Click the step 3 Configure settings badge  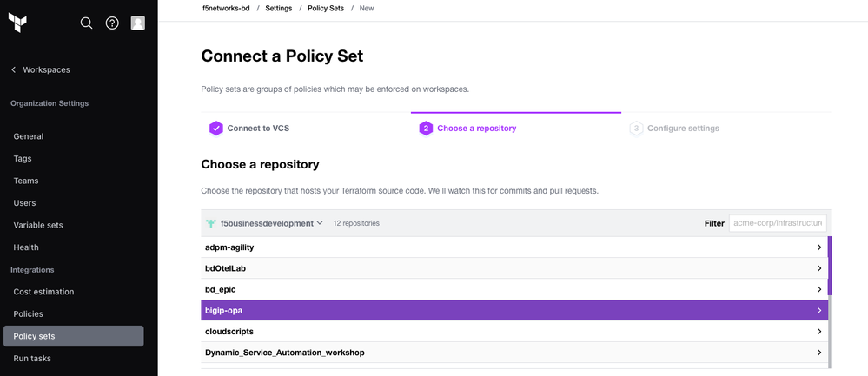pos(636,129)
